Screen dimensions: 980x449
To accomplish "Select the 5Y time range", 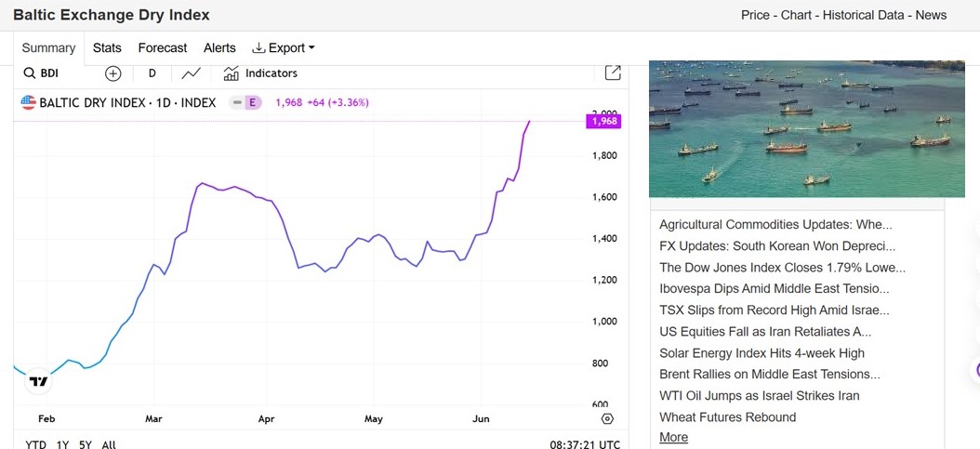I will [86, 444].
